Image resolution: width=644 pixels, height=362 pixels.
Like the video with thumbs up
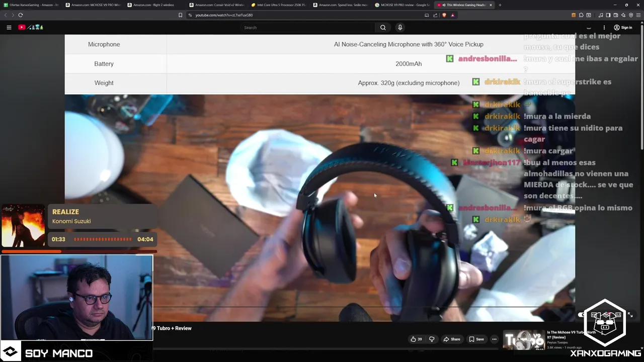click(x=416, y=339)
